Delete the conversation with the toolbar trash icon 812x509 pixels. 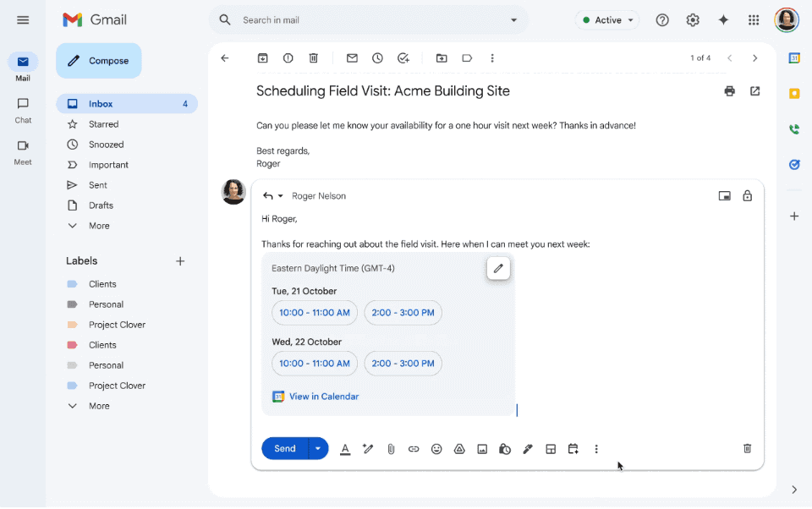coord(313,58)
